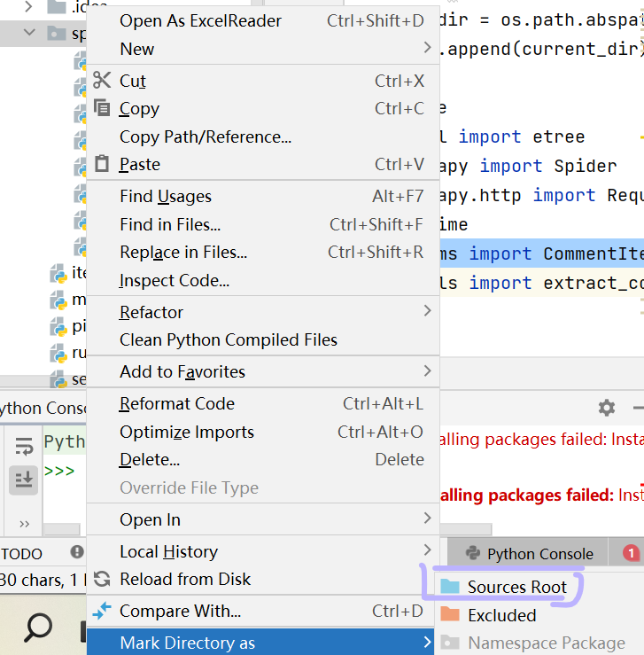Click the highlighted import CommentItem code line
Viewport: 644px width, 655px height.
point(542,253)
